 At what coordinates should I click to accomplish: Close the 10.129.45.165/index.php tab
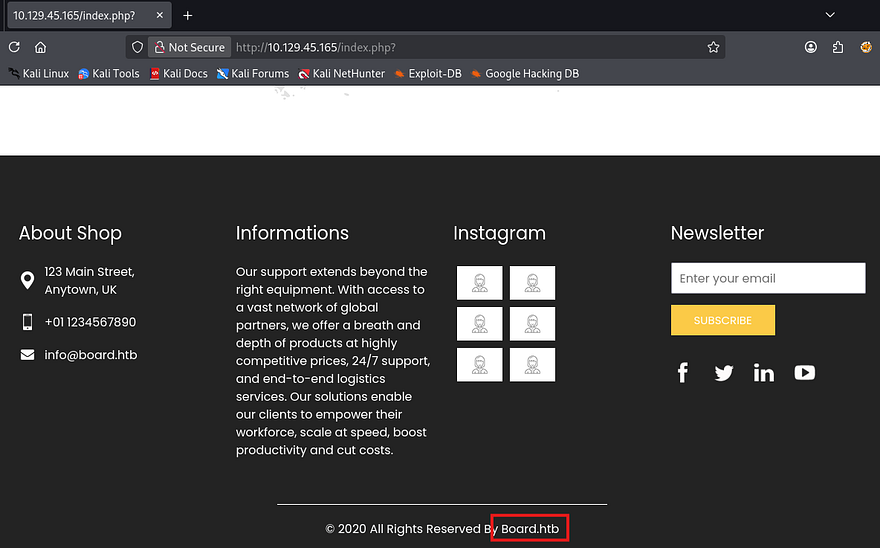tap(160, 15)
